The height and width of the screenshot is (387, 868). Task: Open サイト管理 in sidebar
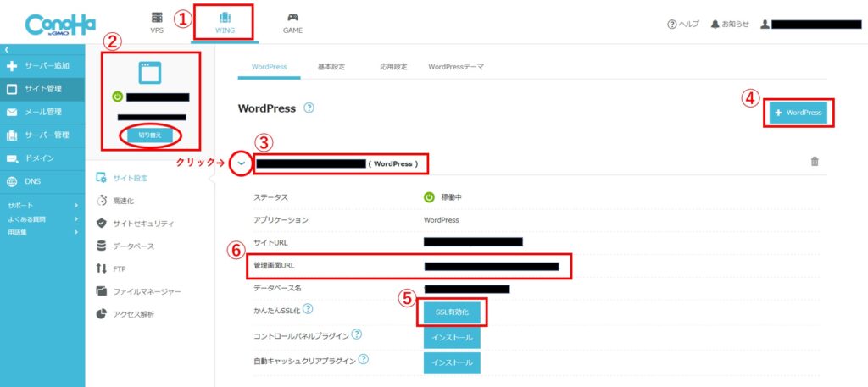click(42, 89)
